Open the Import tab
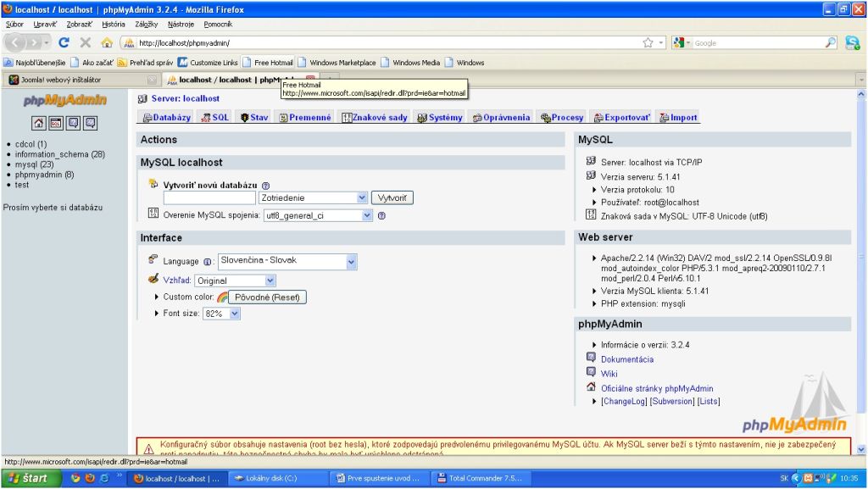This screenshot has height=489, width=868. click(x=679, y=117)
